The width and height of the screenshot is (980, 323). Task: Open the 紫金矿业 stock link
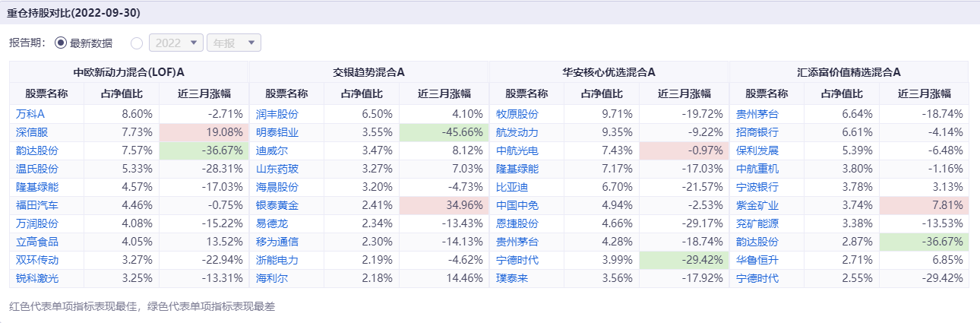[757, 205]
